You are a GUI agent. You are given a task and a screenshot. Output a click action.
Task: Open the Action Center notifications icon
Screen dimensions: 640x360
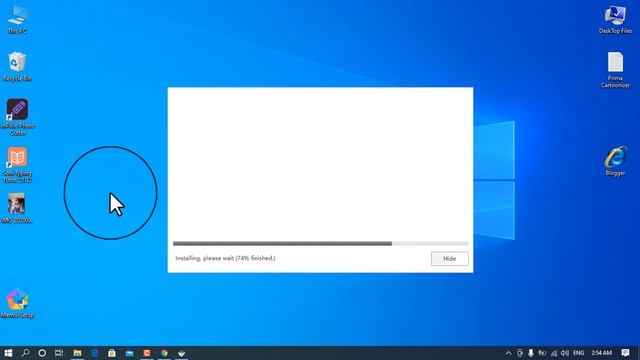[625, 353]
